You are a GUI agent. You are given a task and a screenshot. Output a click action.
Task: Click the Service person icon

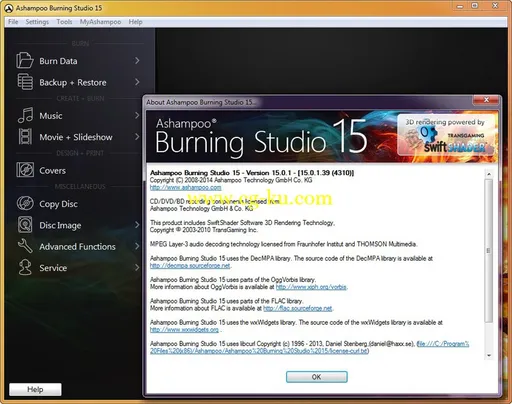(x=25, y=267)
